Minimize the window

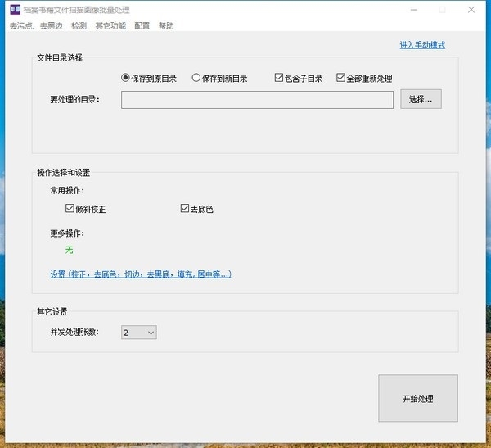(x=413, y=10)
